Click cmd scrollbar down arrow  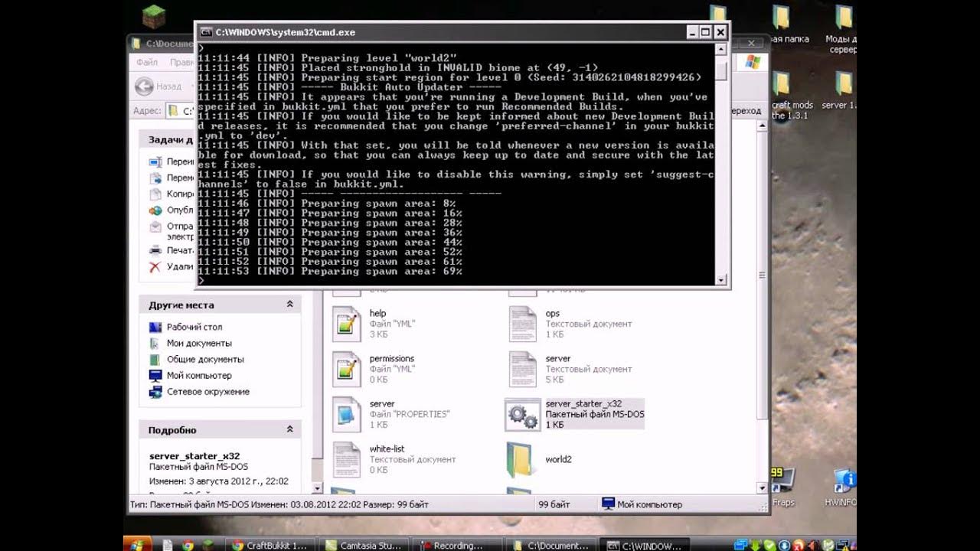(720, 281)
